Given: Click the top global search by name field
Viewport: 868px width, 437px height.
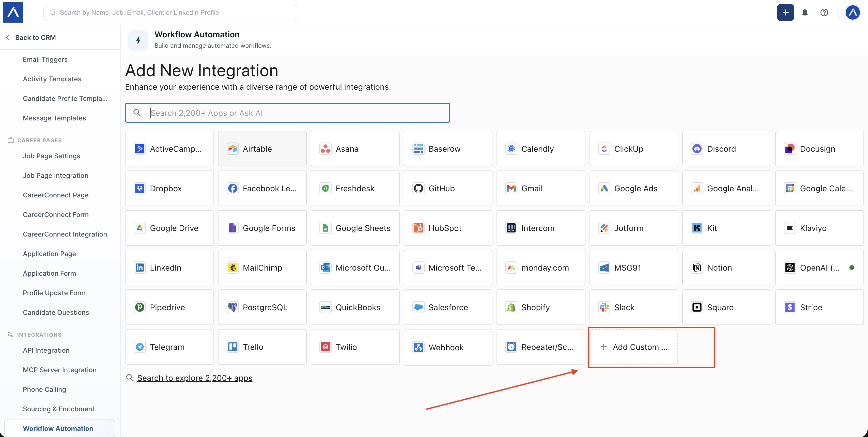Looking at the screenshot, I should (170, 12).
